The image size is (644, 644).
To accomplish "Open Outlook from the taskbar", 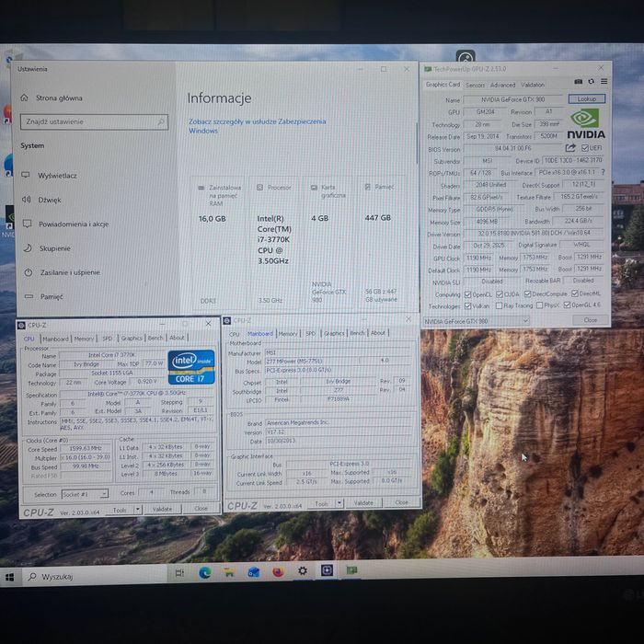I will click(253, 571).
